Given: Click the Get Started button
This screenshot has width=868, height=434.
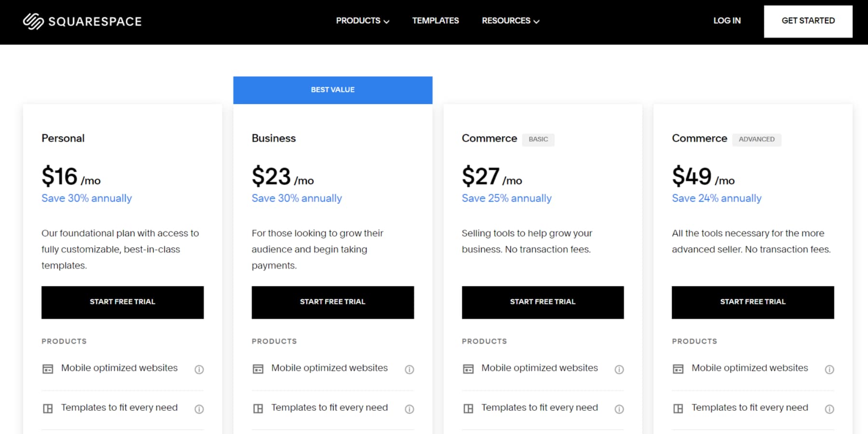Looking at the screenshot, I should click(808, 21).
